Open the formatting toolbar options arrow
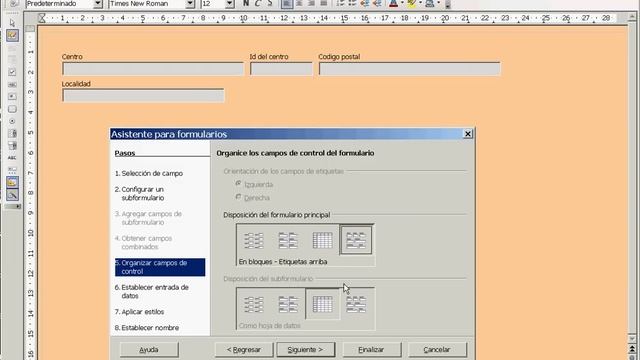This screenshot has width=640, height=360. 448,5
